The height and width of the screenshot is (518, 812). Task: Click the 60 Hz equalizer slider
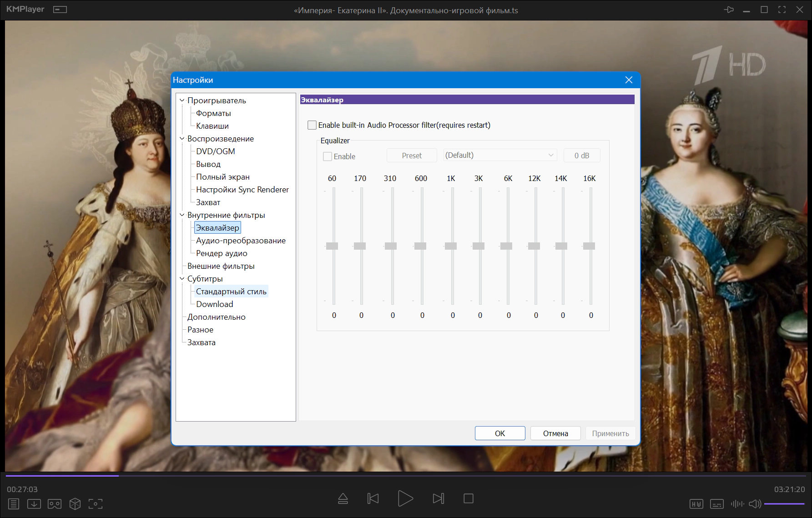coord(332,246)
